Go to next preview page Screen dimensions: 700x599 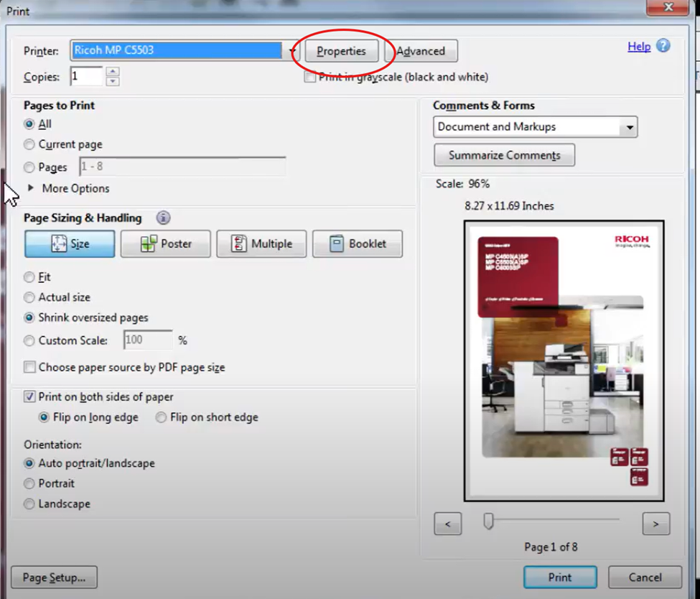tap(655, 524)
